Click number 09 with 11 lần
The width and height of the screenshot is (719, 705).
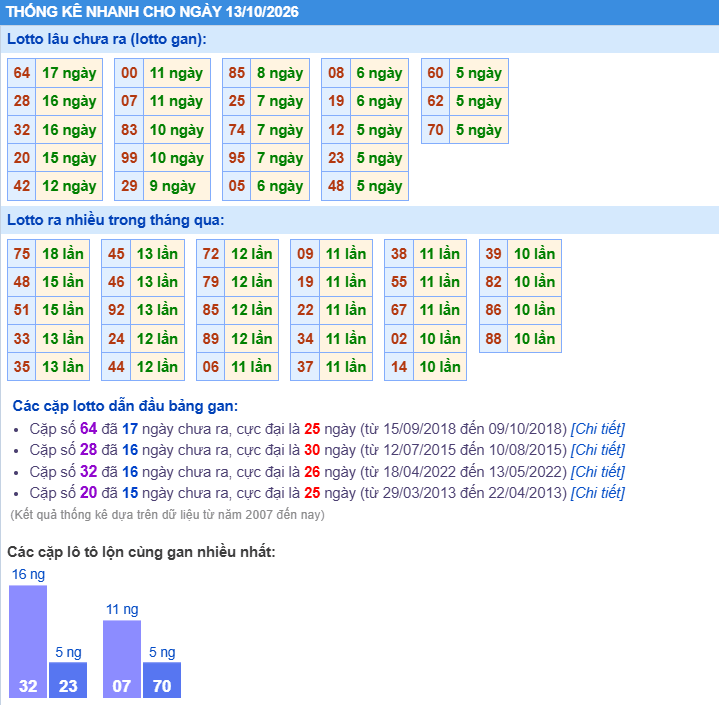pos(305,254)
